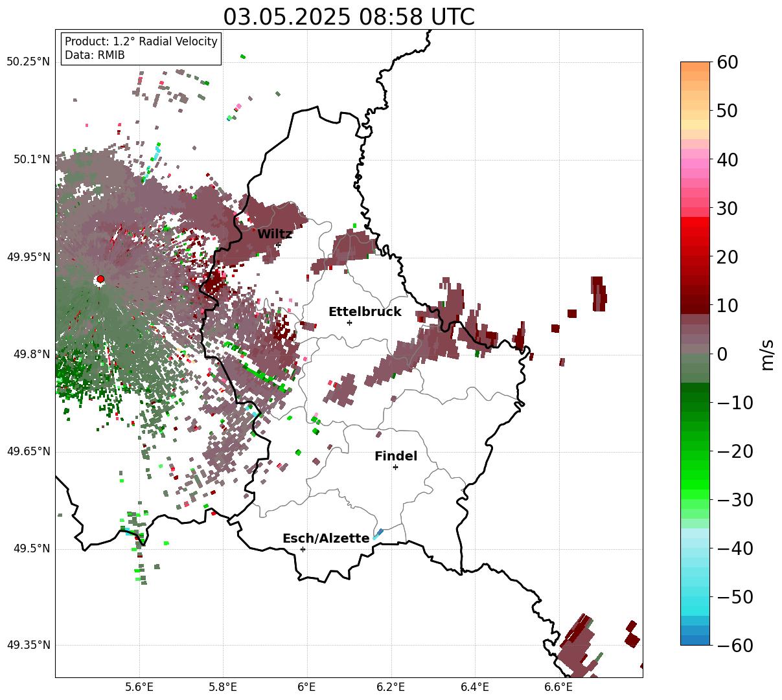Click the colorbar tick label 40

click(727, 159)
